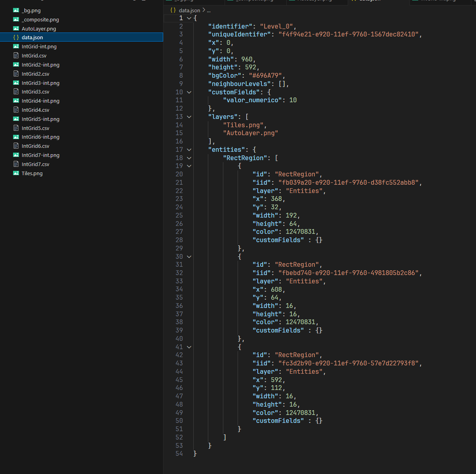Click the breadcrumb ellipsis after data.json

pyautogui.click(x=209, y=10)
